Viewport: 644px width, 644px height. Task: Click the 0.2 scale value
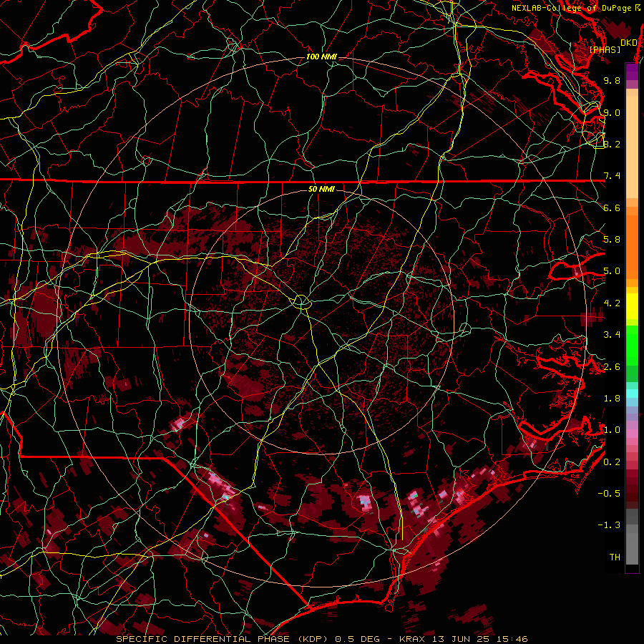coord(612,462)
